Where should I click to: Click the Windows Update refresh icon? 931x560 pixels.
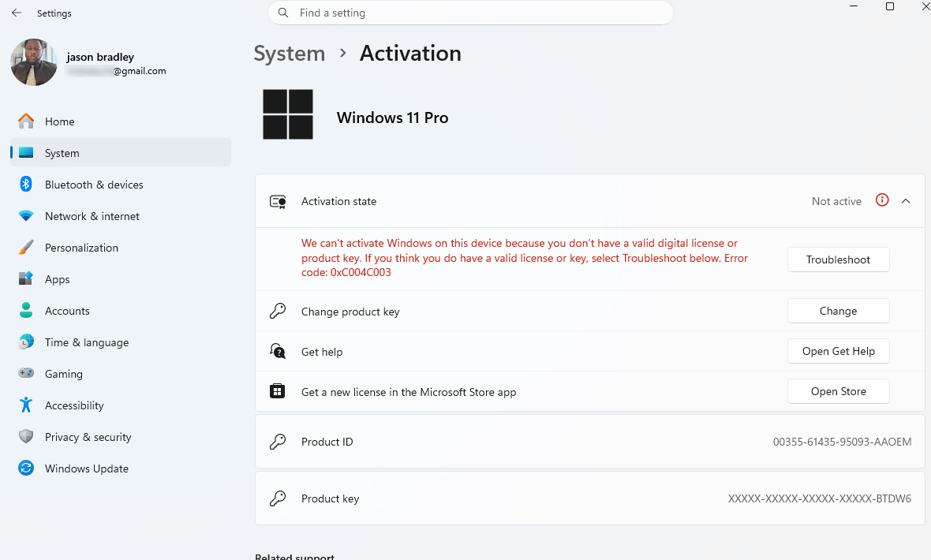click(x=26, y=468)
